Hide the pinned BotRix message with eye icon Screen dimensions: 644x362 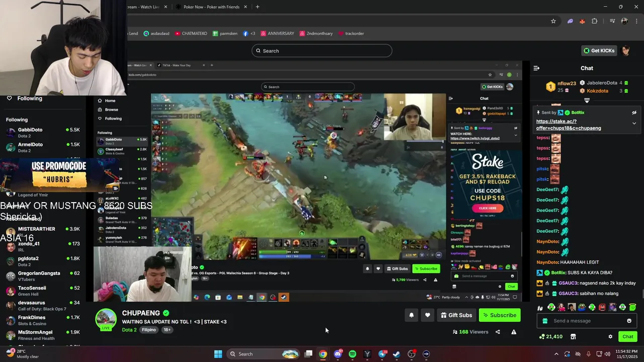coord(634,113)
